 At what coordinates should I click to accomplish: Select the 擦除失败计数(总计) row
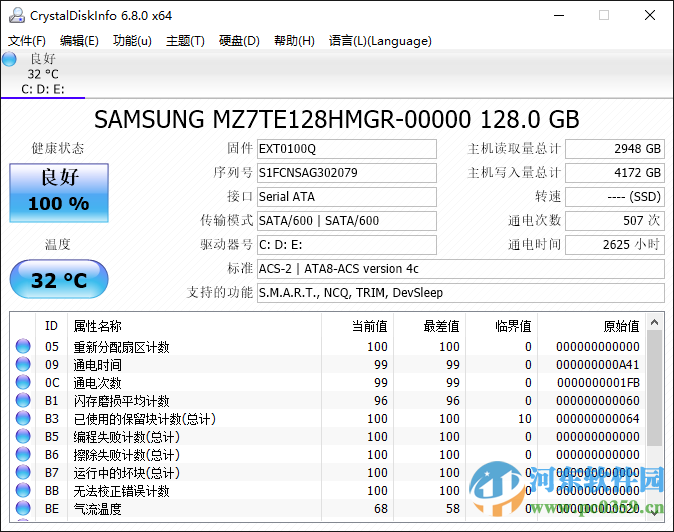coord(328,455)
